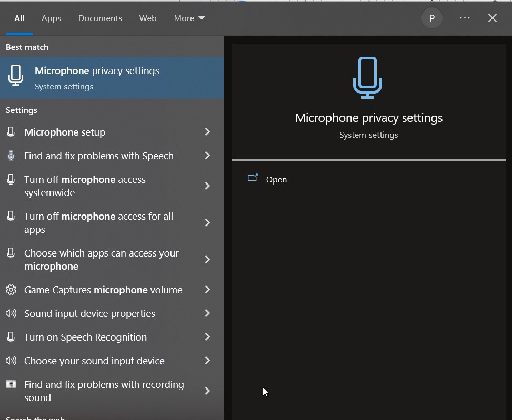The width and height of the screenshot is (512, 420).
Task: Switch to the Apps tab
Action: coord(51,18)
